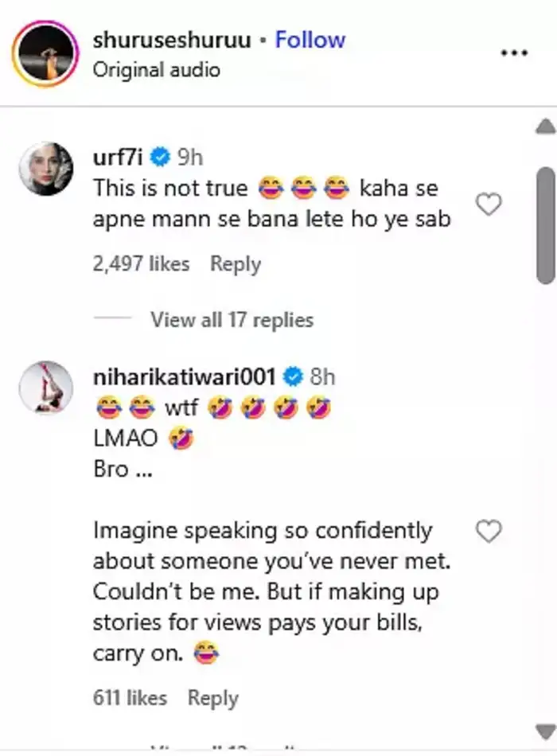The height and width of the screenshot is (756, 557).
Task: Open the three-dot options menu for the post
Action: (x=515, y=53)
